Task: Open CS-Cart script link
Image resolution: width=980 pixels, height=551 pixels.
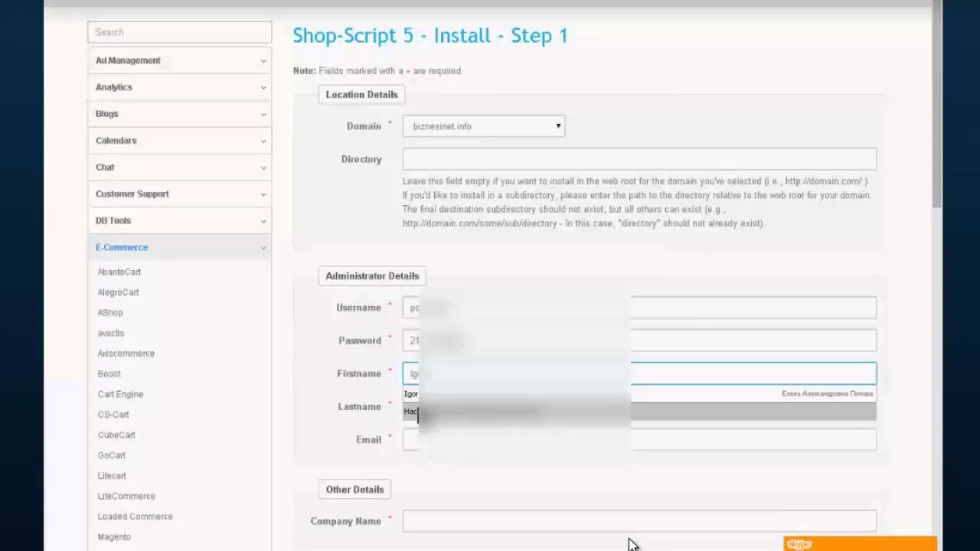Action: [x=113, y=415]
